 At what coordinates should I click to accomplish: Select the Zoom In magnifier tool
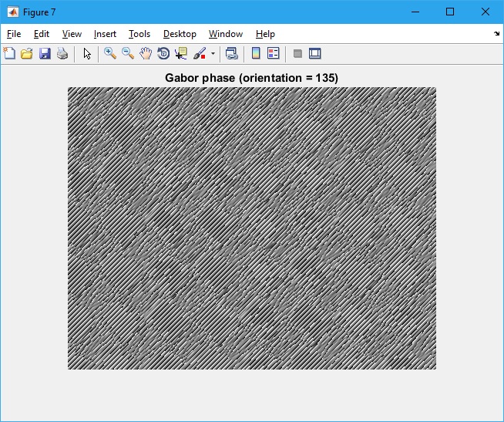click(x=110, y=53)
